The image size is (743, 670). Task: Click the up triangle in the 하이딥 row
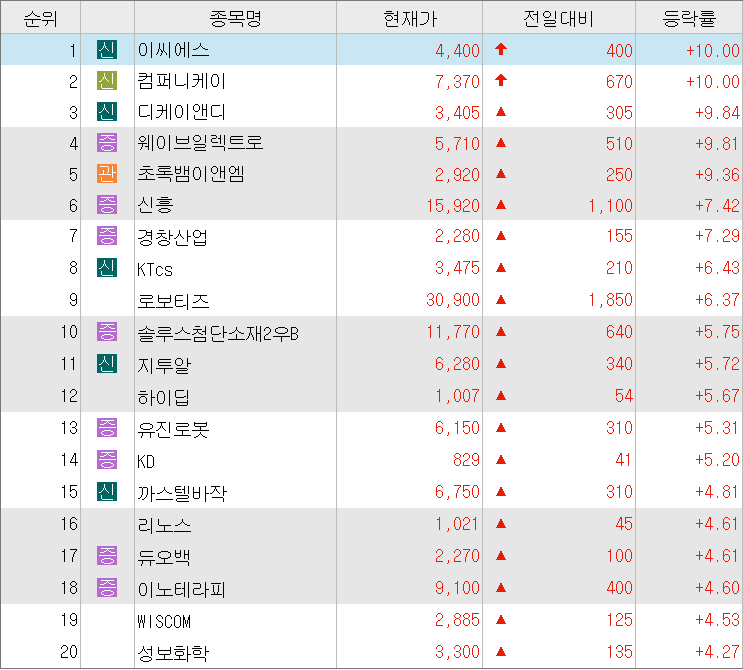point(501,396)
